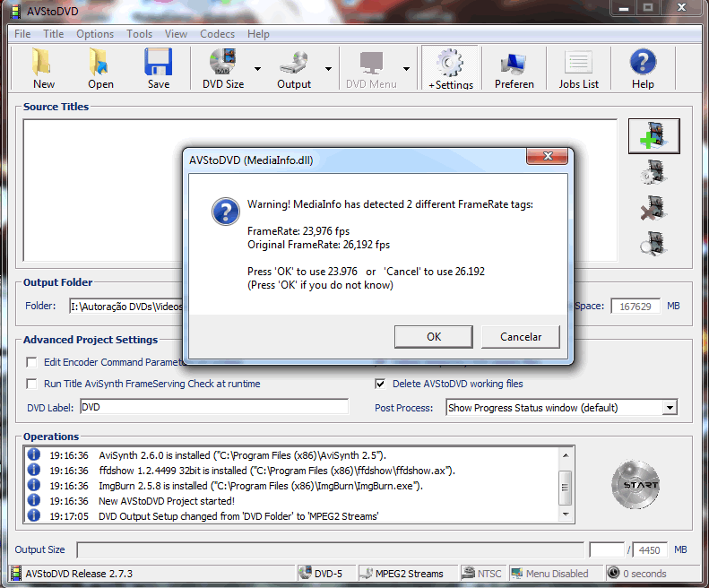Uncheck Delete AVStoDVD working files
Screen dimensions: 709x588
pyautogui.click(x=380, y=384)
